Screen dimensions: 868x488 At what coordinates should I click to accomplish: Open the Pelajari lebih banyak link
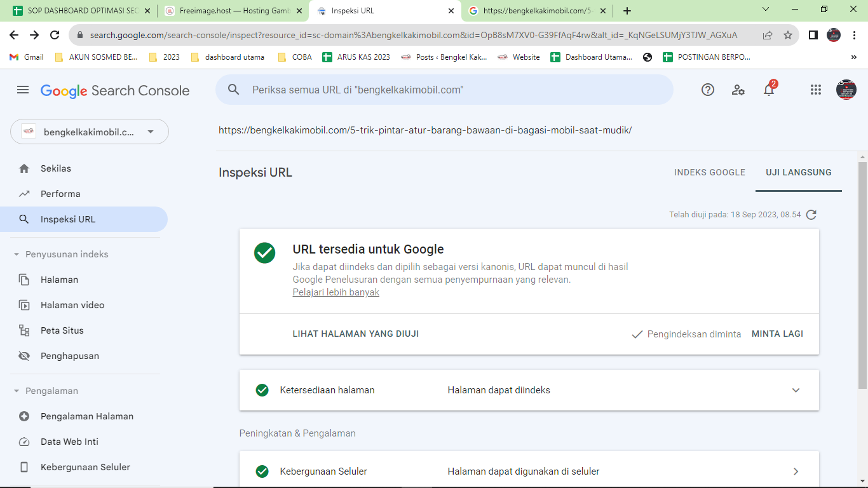(x=336, y=292)
